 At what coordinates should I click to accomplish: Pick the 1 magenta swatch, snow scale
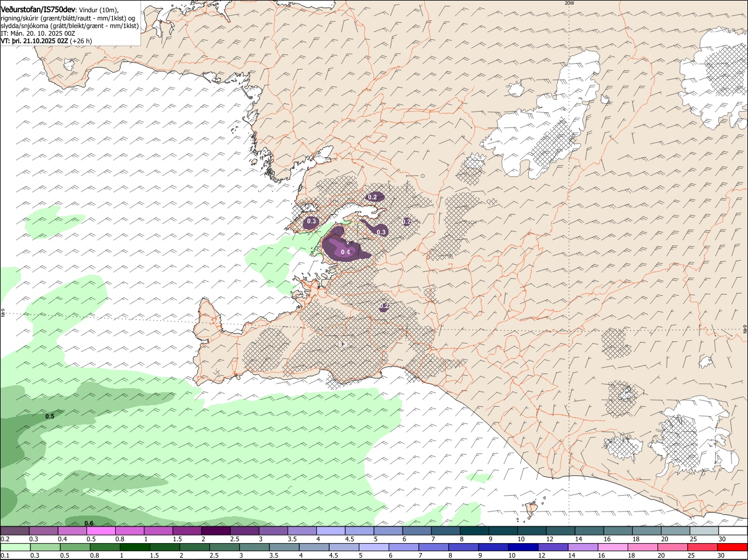click(x=158, y=531)
